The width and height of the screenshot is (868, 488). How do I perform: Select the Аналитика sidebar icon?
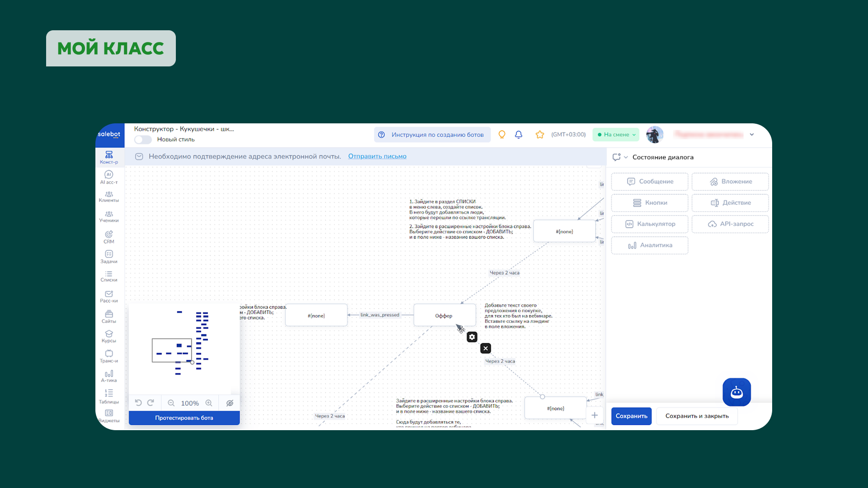(x=108, y=376)
